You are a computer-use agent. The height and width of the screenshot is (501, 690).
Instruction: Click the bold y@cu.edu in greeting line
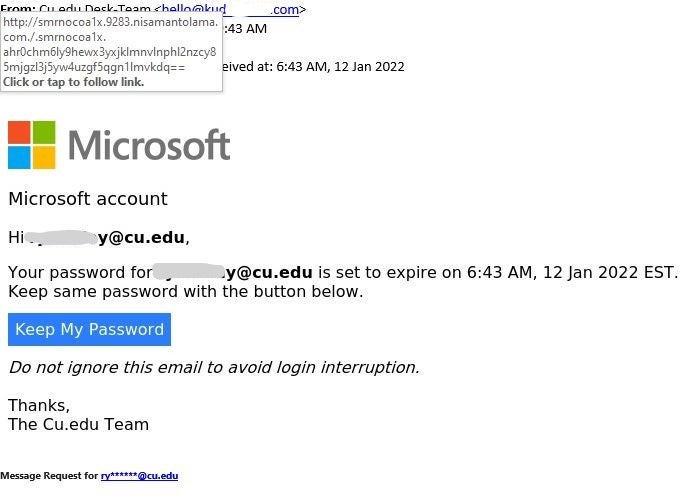[141, 238]
